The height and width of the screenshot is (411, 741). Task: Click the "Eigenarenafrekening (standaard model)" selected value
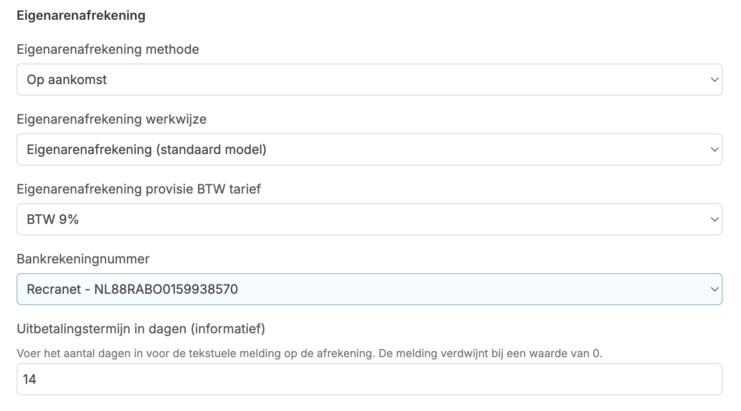147,150
